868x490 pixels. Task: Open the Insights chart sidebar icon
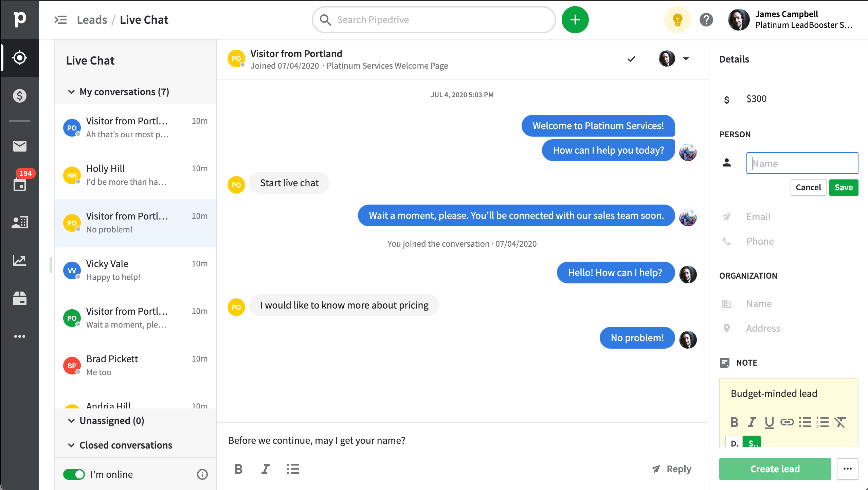(x=20, y=260)
